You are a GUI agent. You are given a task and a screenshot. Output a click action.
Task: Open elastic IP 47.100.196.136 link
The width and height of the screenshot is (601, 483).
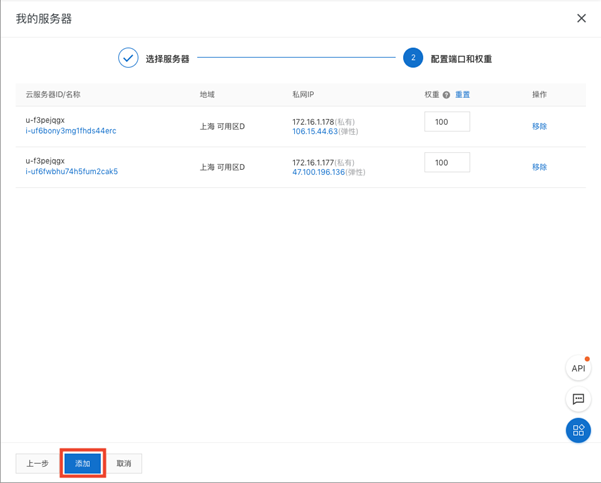click(319, 172)
